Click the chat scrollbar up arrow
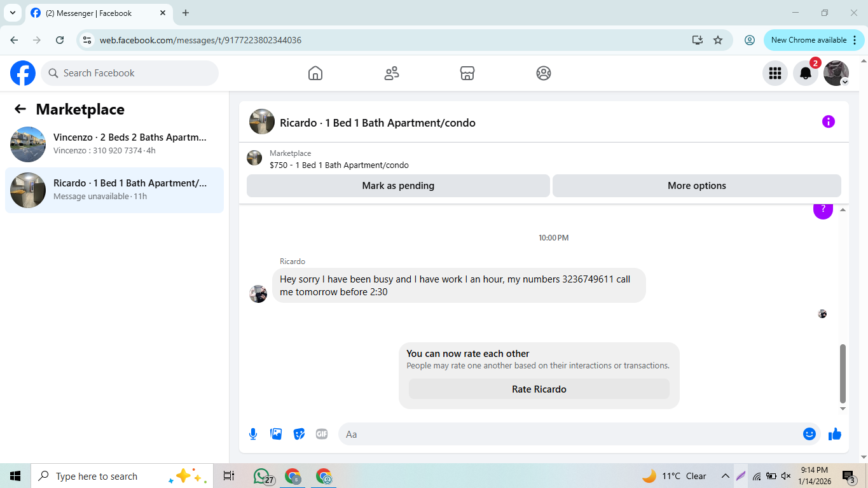 click(x=843, y=209)
